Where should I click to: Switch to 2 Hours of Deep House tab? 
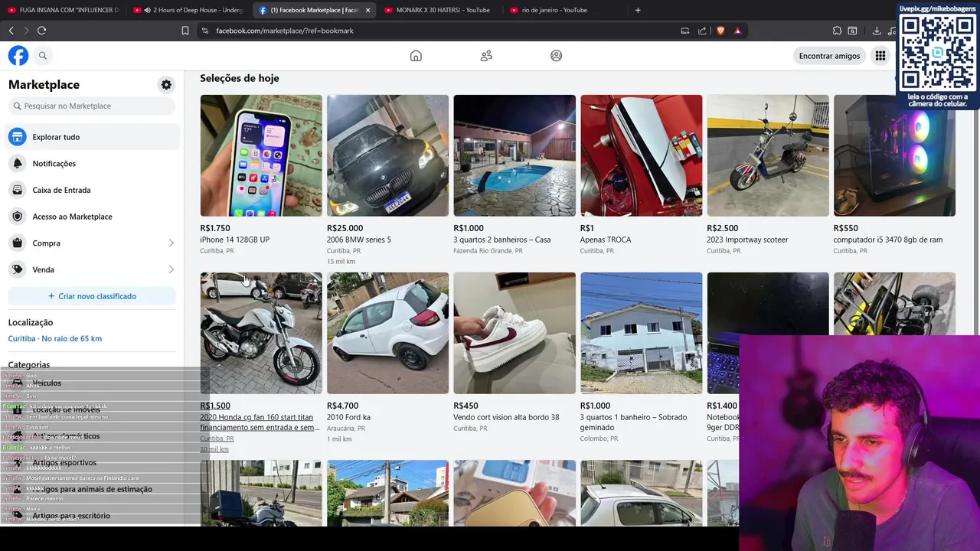[x=188, y=10]
